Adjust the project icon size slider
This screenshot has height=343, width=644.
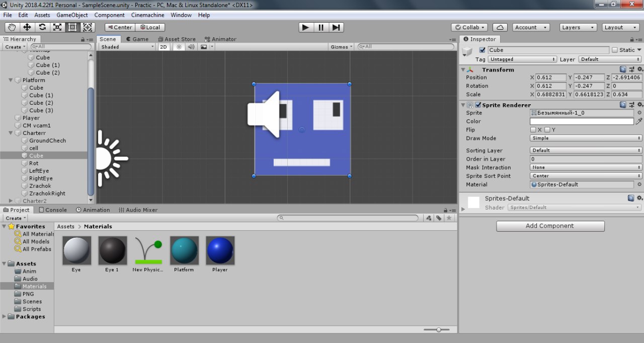(437, 329)
